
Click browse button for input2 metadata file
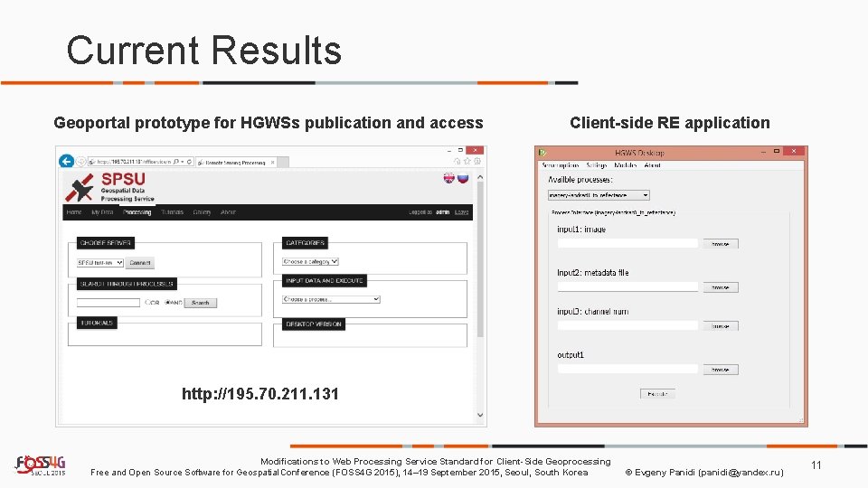pyautogui.click(x=721, y=287)
